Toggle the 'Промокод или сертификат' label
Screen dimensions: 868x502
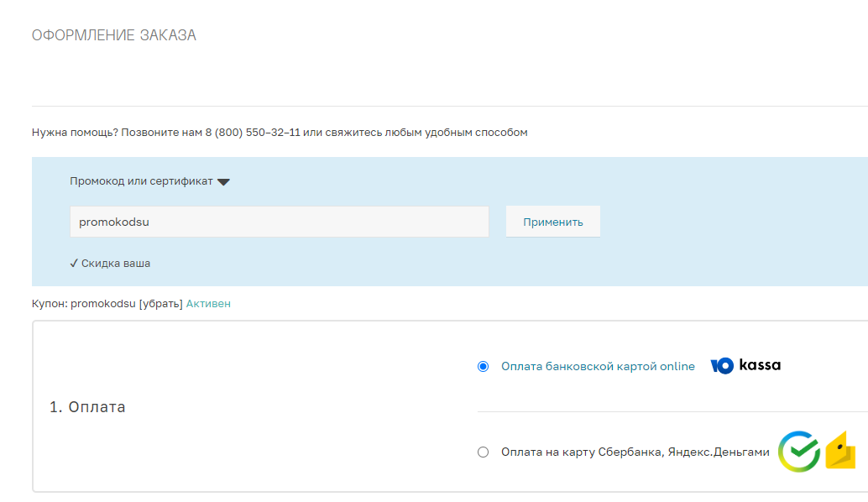coord(141,180)
